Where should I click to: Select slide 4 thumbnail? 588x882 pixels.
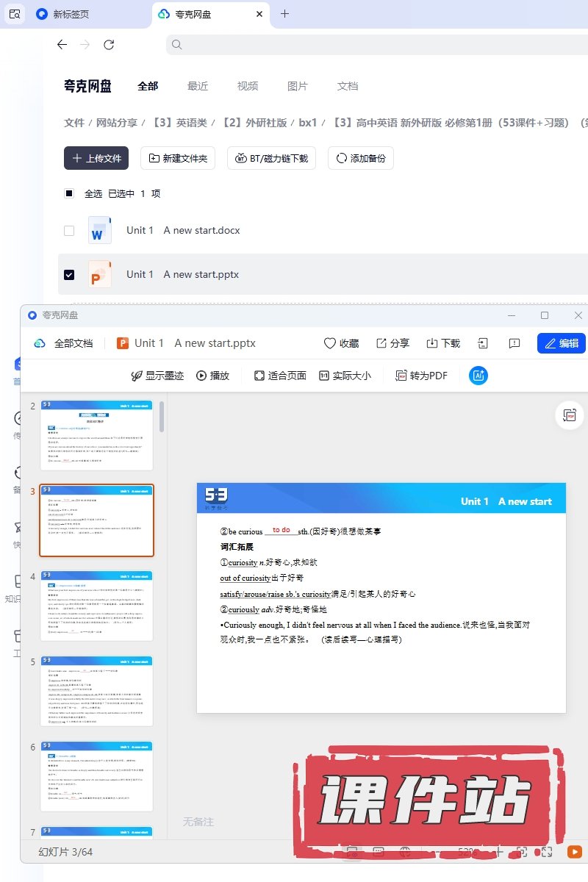[96, 606]
